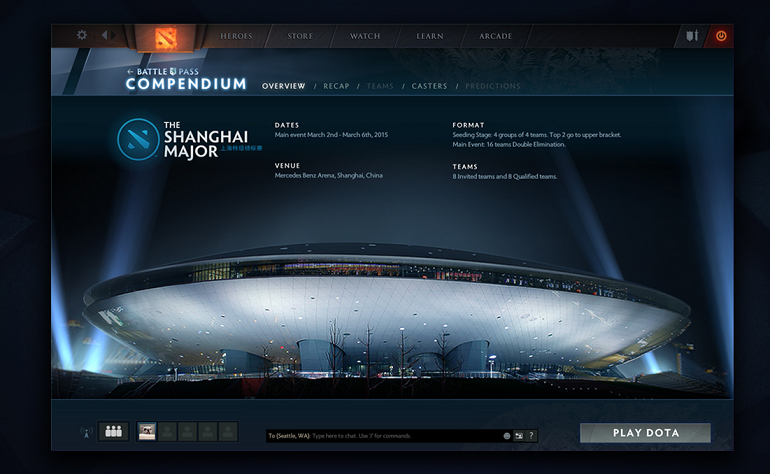This screenshot has width=770, height=474.
Task: Open the Heroes menu
Action: click(x=236, y=36)
